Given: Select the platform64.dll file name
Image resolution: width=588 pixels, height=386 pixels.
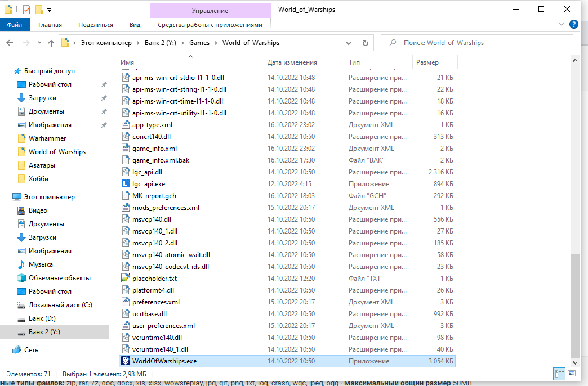Looking at the screenshot, I should pyautogui.click(x=153, y=290).
